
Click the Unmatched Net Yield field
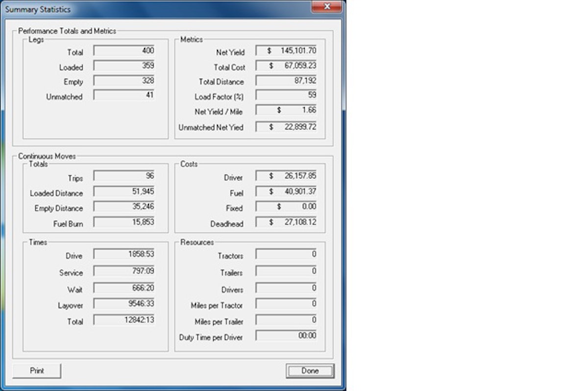coord(287,127)
